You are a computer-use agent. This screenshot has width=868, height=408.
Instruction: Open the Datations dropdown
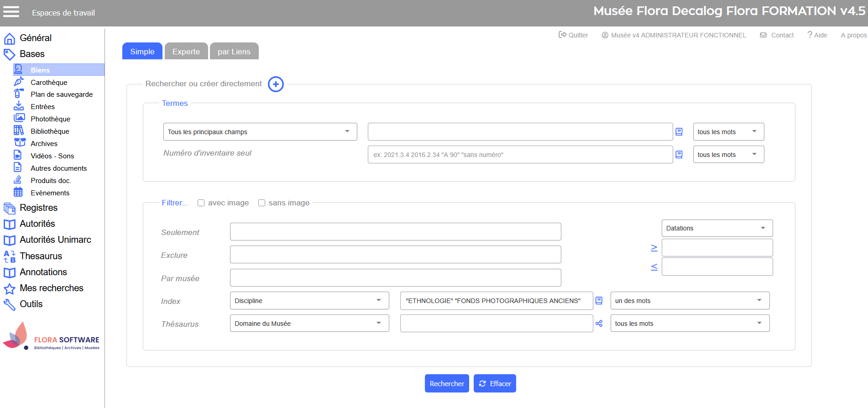coord(716,228)
